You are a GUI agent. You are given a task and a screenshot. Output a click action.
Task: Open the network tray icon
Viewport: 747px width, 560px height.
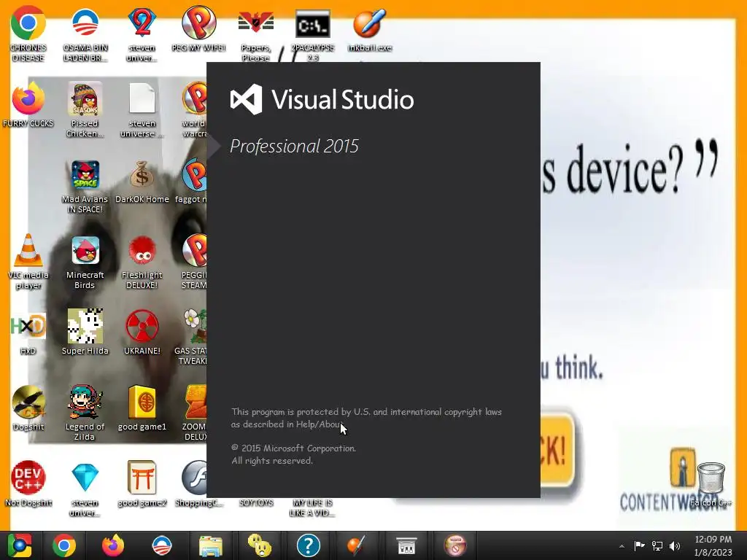[x=657, y=545]
